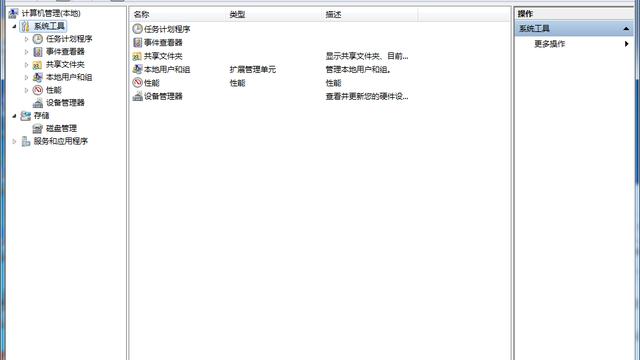
Task: Select 存储 label in tree
Action: click(x=41, y=116)
